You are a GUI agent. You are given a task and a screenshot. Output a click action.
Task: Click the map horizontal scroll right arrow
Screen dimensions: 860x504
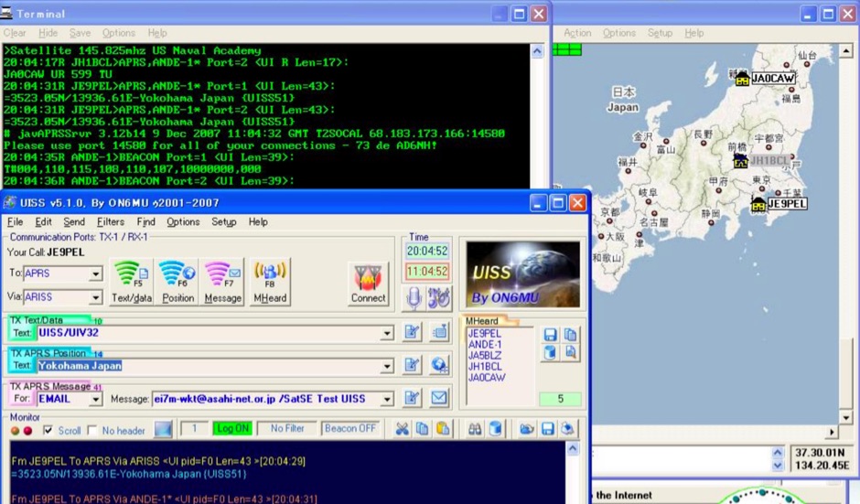832,432
